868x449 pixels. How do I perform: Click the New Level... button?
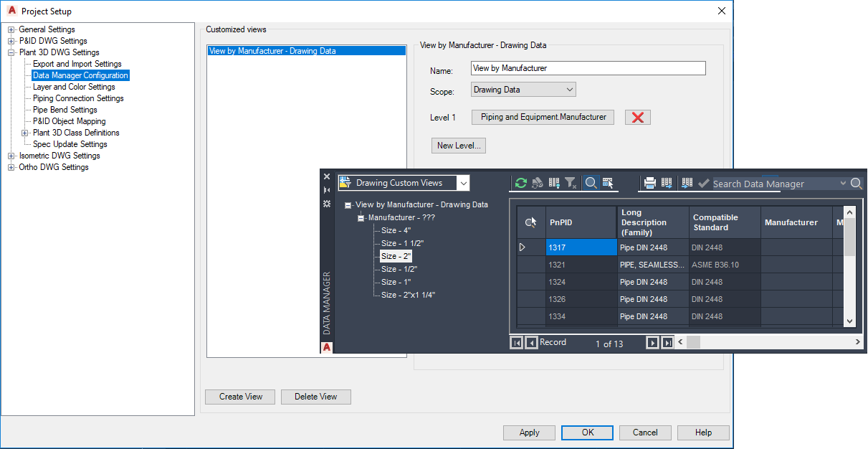pyautogui.click(x=459, y=146)
